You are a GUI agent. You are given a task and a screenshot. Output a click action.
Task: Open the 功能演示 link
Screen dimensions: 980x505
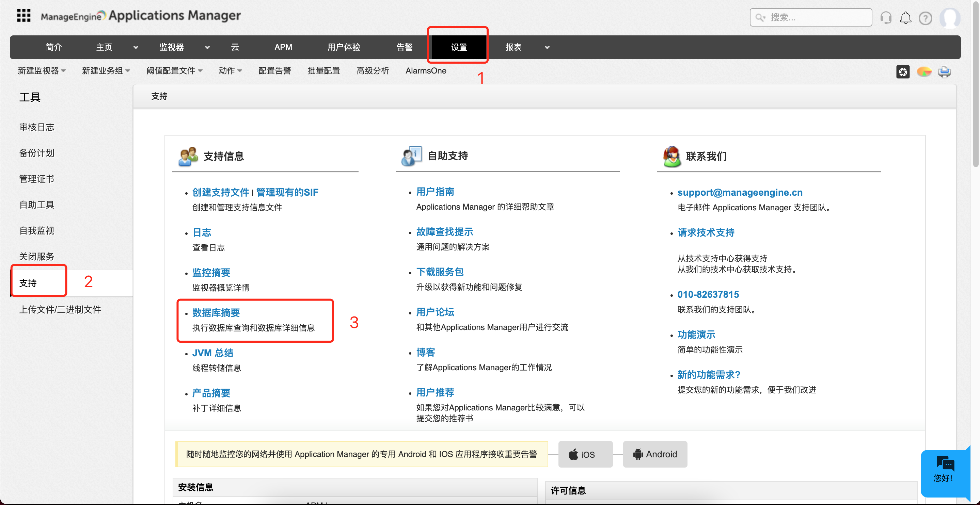click(696, 335)
